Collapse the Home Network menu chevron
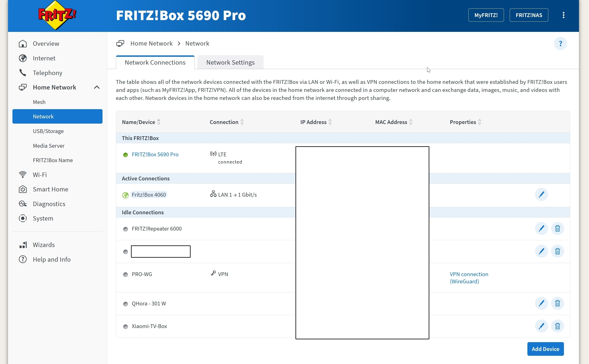 [97, 87]
